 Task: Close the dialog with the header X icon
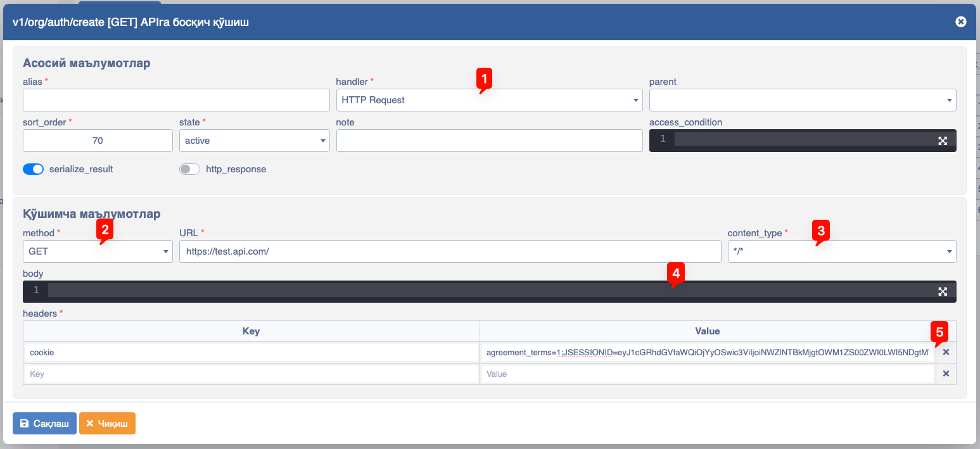[x=961, y=22]
